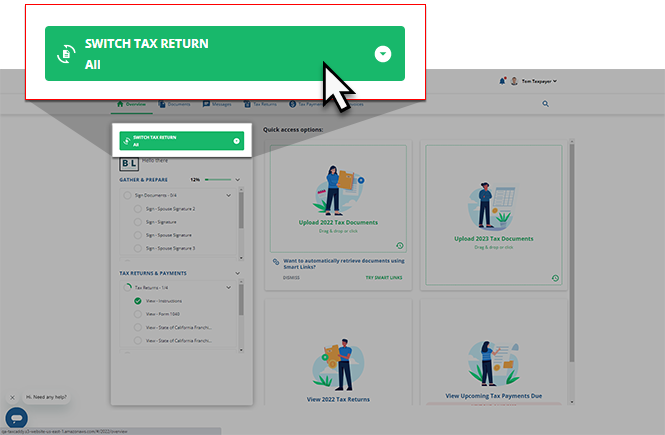This screenshot has height=435, width=665.
Task: Open the chat support button
Action: pyautogui.click(x=17, y=418)
